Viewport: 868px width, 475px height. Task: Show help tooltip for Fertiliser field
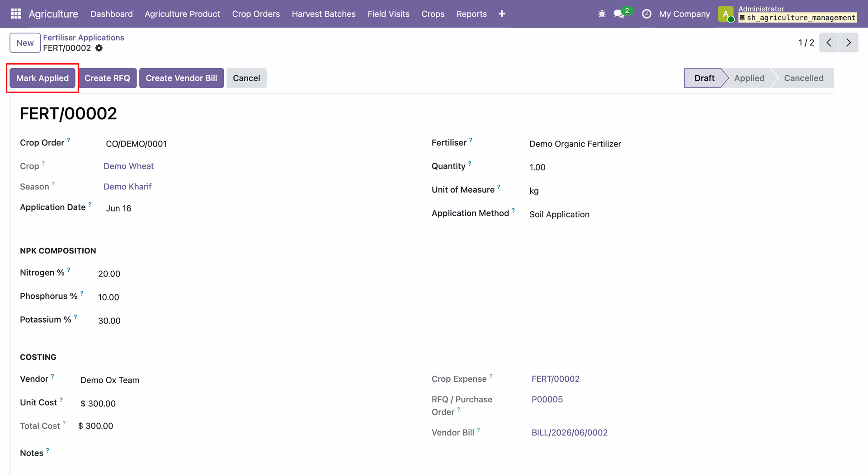pyautogui.click(x=471, y=140)
